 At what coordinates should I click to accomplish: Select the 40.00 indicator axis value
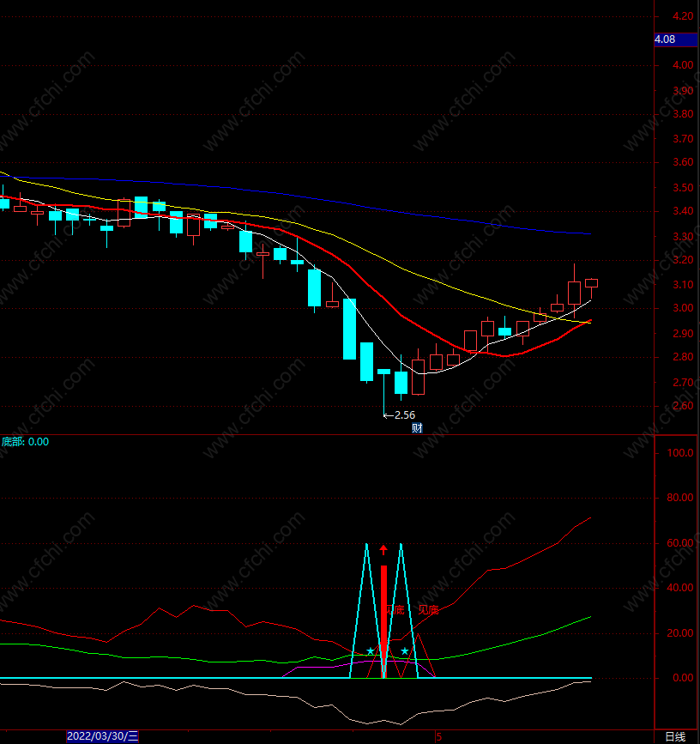coord(680,588)
